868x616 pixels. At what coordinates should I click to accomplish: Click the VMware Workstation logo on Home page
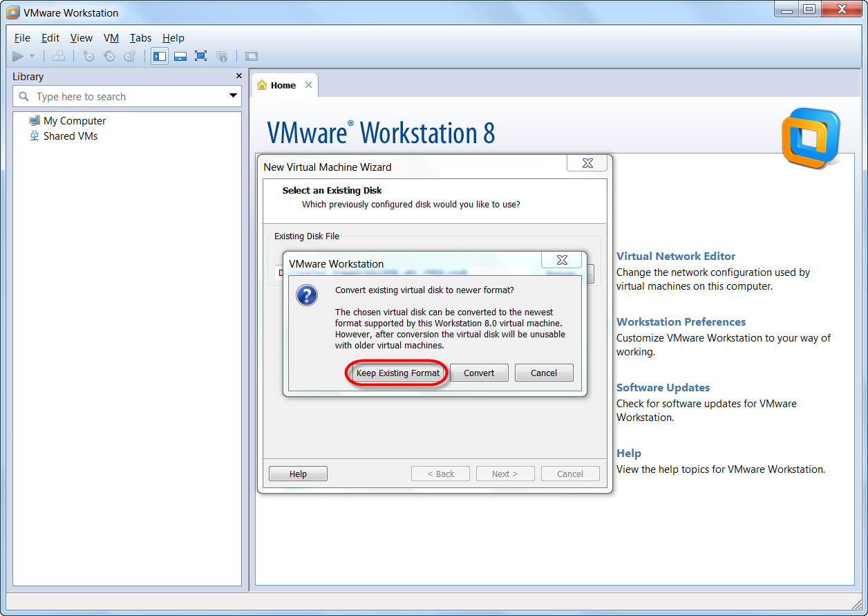click(811, 138)
